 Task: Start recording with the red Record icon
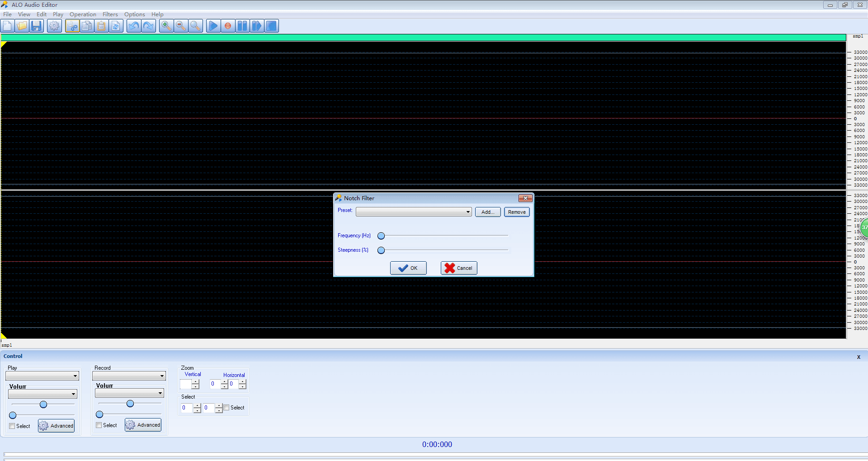(228, 26)
